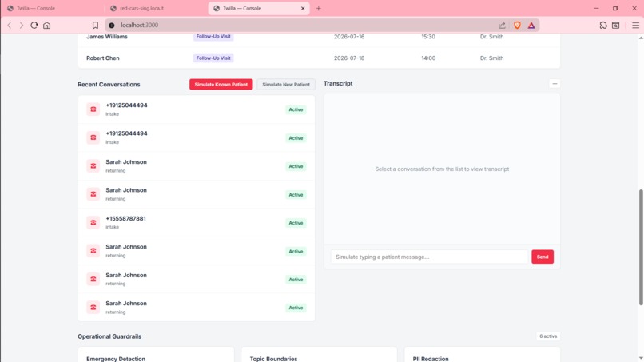
Task: Click Active badge on +15558787881 row
Action: [x=296, y=223]
